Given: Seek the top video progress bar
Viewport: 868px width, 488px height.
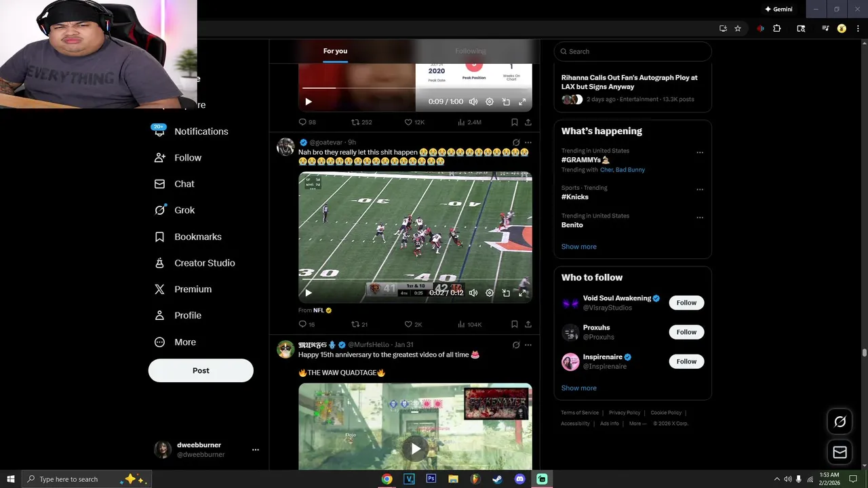Looking at the screenshot, I should click(415, 88).
